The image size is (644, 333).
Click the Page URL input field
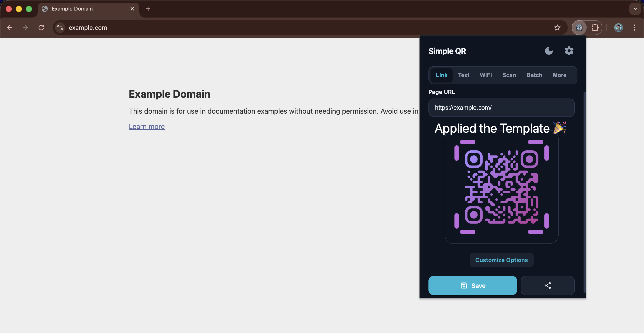tap(501, 108)
